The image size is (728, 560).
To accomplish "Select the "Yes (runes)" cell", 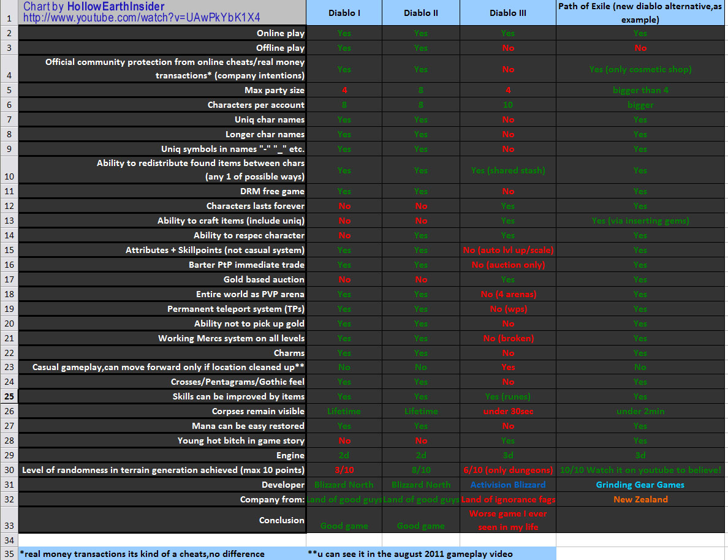I will [508, 396].
